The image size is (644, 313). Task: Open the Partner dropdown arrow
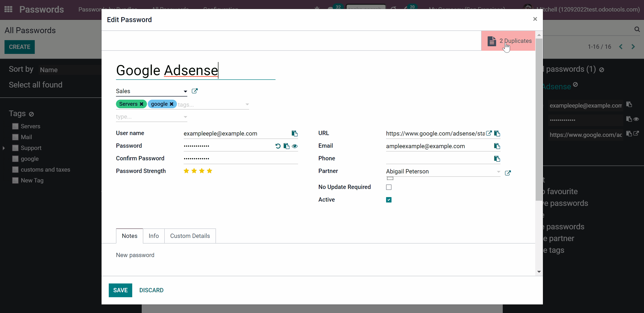click(x=498, y=172)
